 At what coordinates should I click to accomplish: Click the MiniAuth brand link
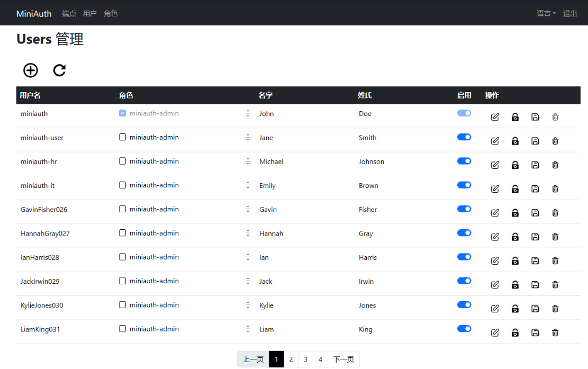[x=34, y=14]
